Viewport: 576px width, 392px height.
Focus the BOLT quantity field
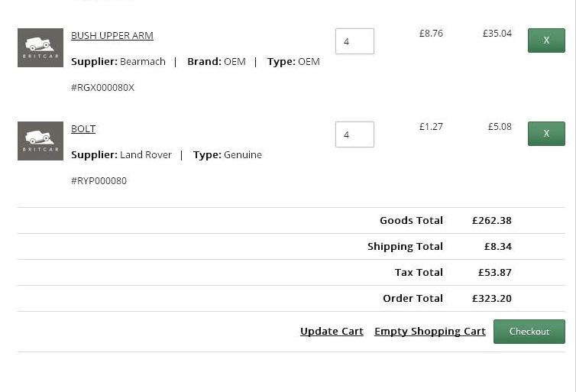click(354, 134)
